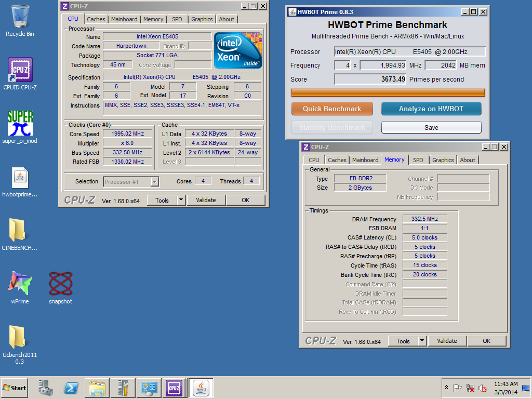Viewport: 532px width, 399px height.
Task: Click the Action Center flag tray icon
Action: click(x=457, y=388)
